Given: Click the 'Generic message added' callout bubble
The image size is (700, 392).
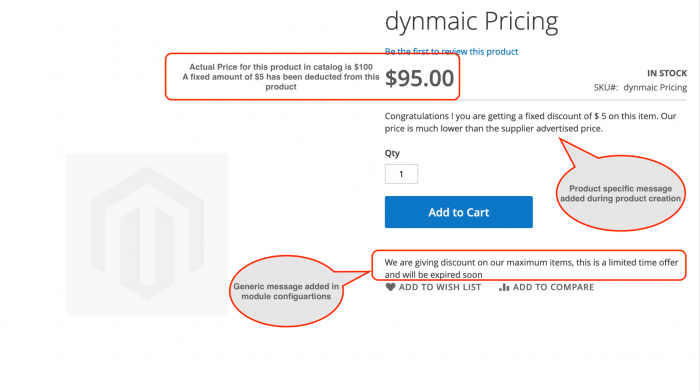Looking at the screenshot, I should pyautogui.click(x=286, y=291).
